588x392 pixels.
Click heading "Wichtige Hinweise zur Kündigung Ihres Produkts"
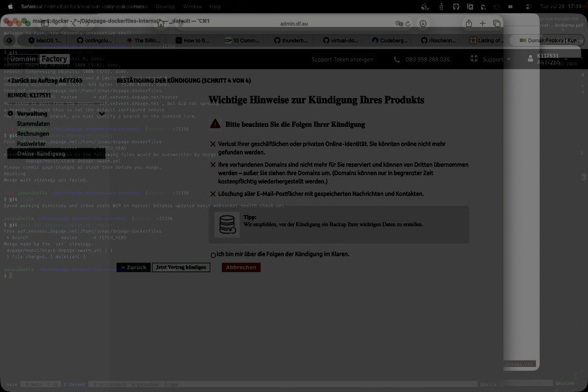click(x=316, y=100)
